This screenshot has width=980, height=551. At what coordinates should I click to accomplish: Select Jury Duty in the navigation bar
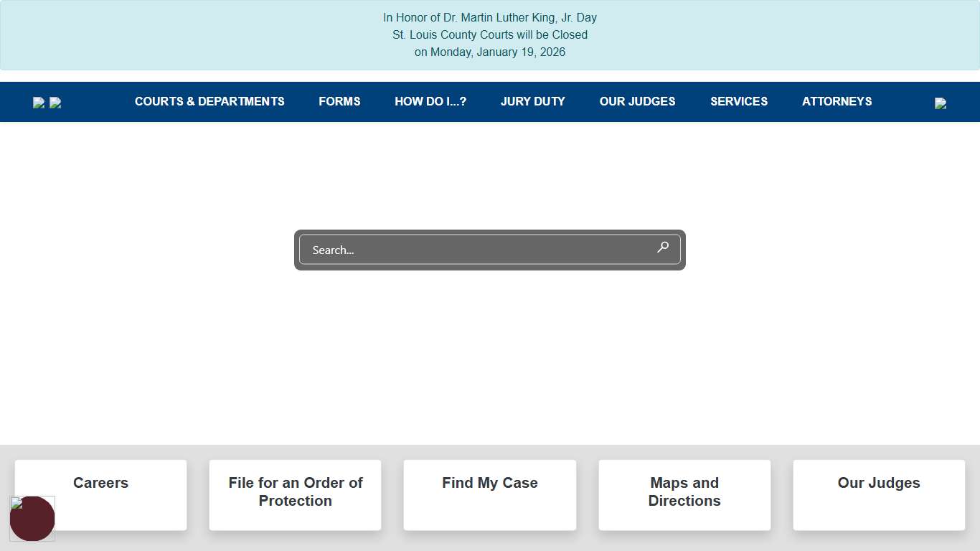533,102
